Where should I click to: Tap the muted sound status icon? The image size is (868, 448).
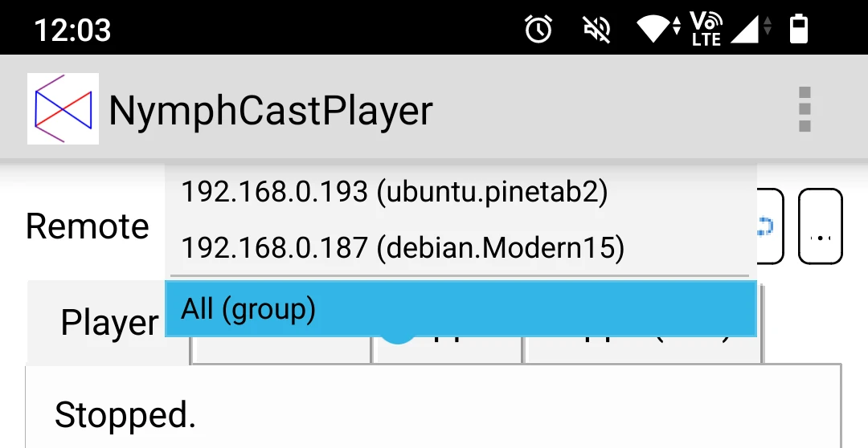click(597, 30)
